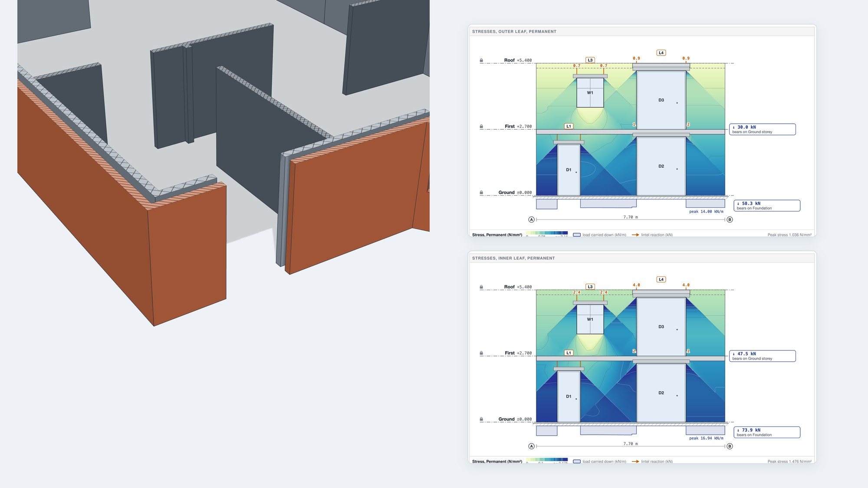Click the First floor slab band in outer leaf
Image resolution: width=868 pixels, height=488 pixels.
631,132
